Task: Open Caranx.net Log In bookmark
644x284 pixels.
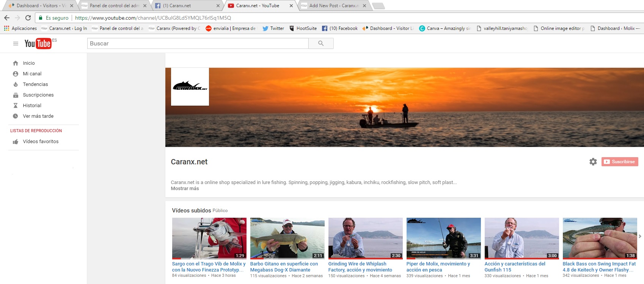Action: click(x=64, y=28)
